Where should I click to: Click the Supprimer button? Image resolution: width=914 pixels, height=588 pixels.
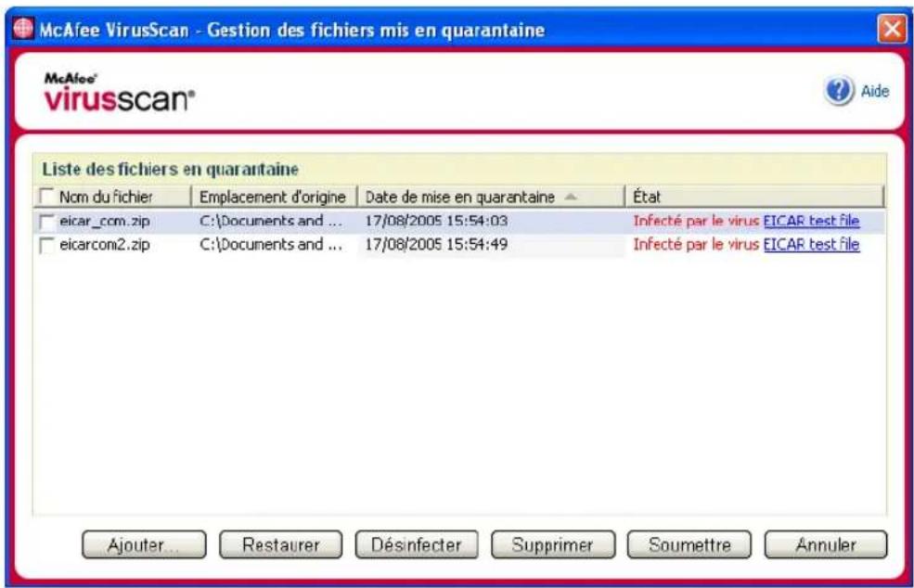(x=553, y=545)
